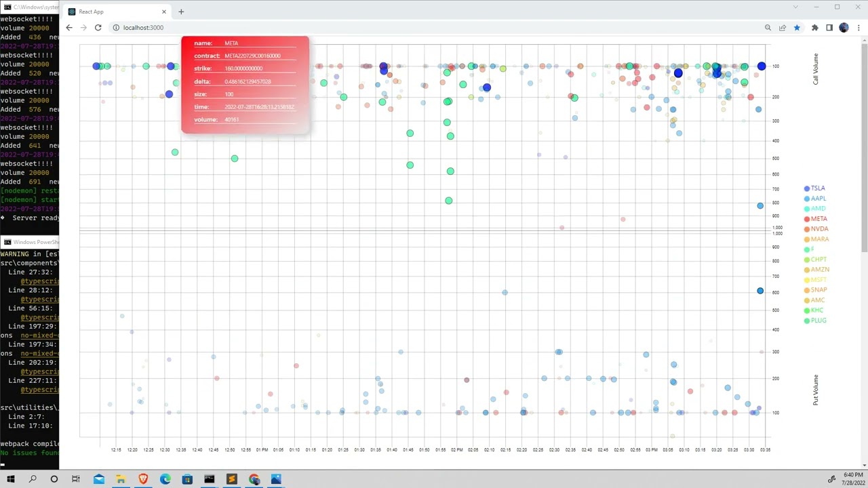Click the 03 PM time axis label
The height and width of the screenshot is (488, 868).
(x=652, y=450)
